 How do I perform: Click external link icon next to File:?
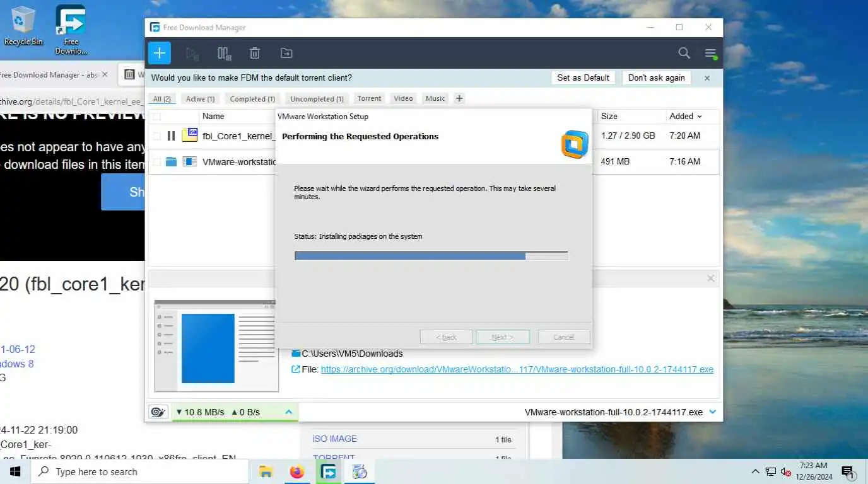pos(295,369)
